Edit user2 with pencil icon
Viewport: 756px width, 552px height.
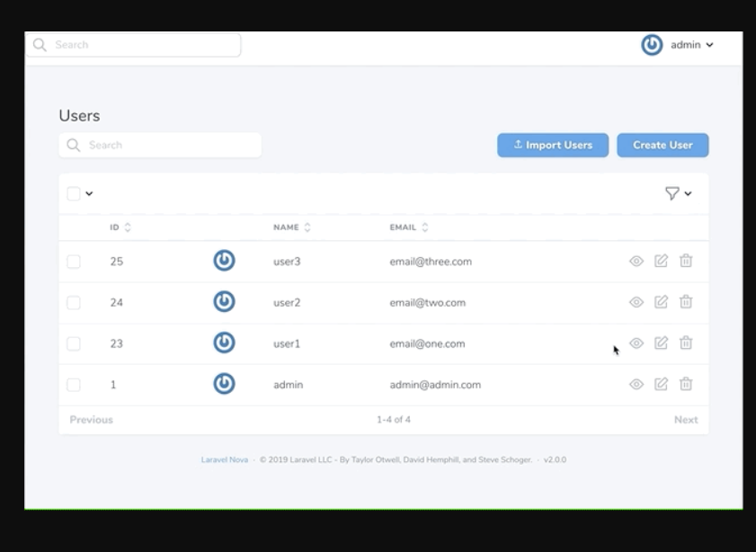pyautogui.click(x=661, y=302)
